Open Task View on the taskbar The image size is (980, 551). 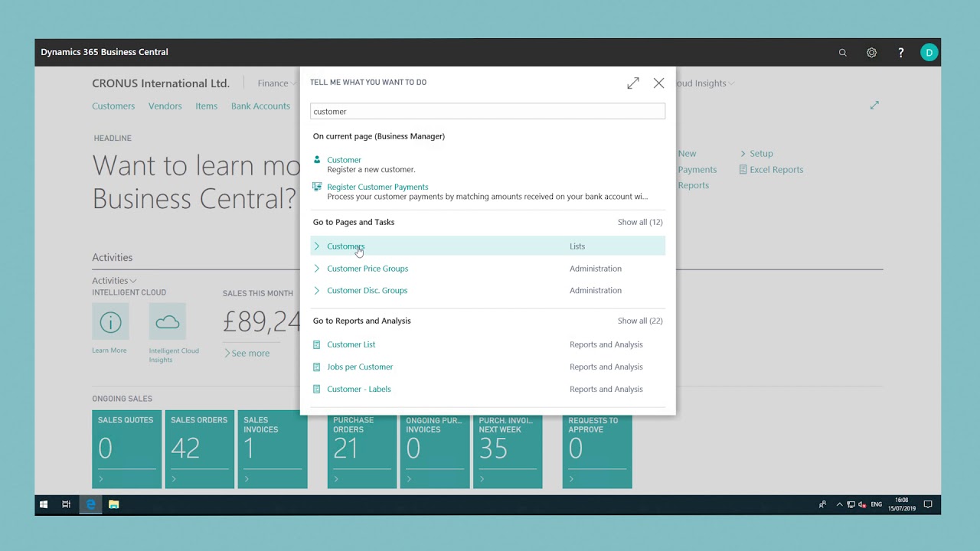click(67, 504)
